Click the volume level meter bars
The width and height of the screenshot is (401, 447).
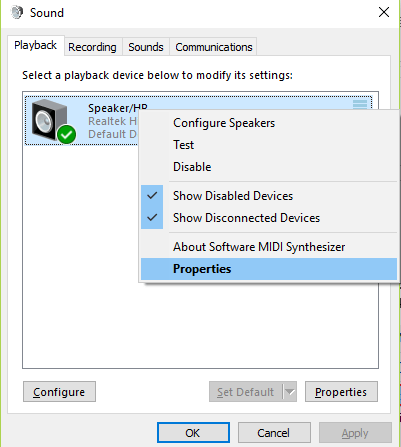coord(360,104)
